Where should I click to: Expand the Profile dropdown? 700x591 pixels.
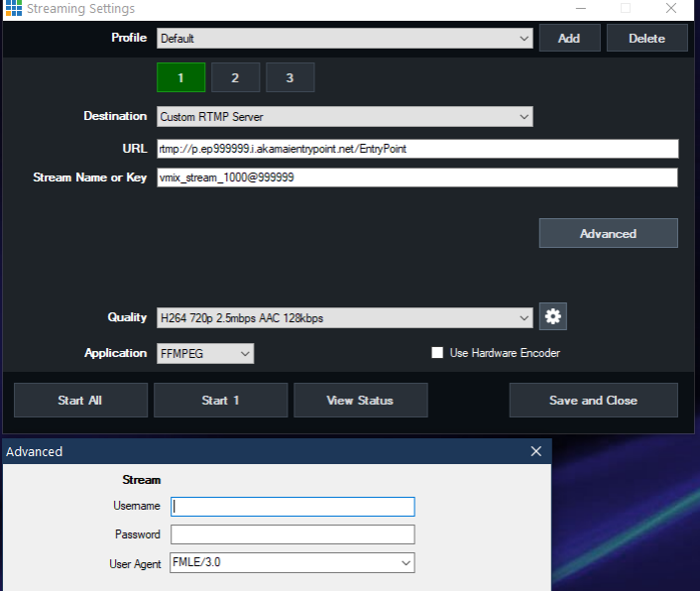525,39
